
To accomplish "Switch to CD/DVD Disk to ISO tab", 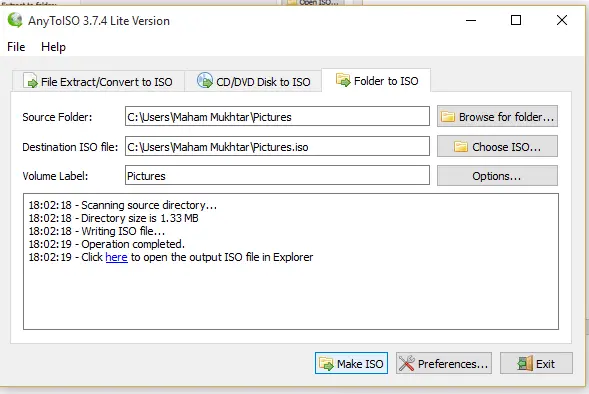I will 254,81.
